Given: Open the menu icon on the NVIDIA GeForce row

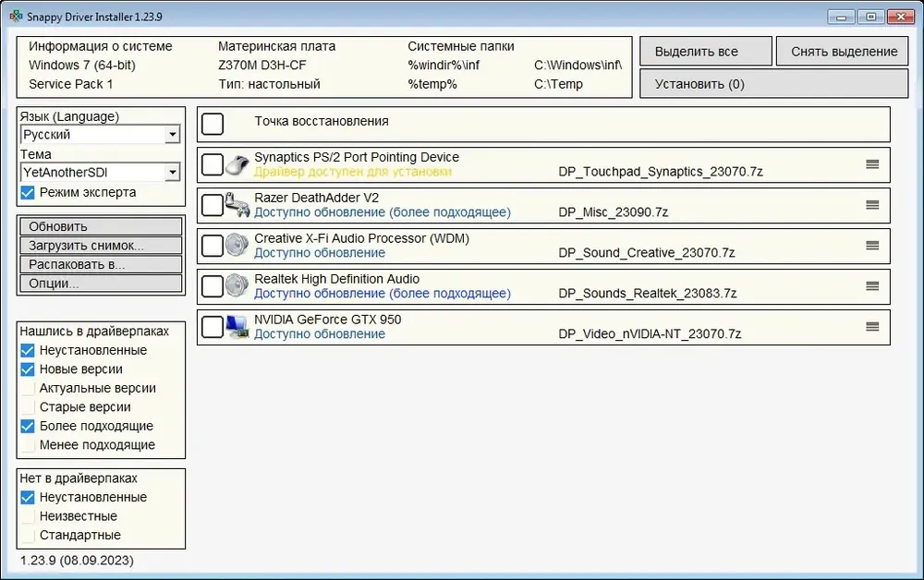Looking at the screenshot, I should [873, 327].
